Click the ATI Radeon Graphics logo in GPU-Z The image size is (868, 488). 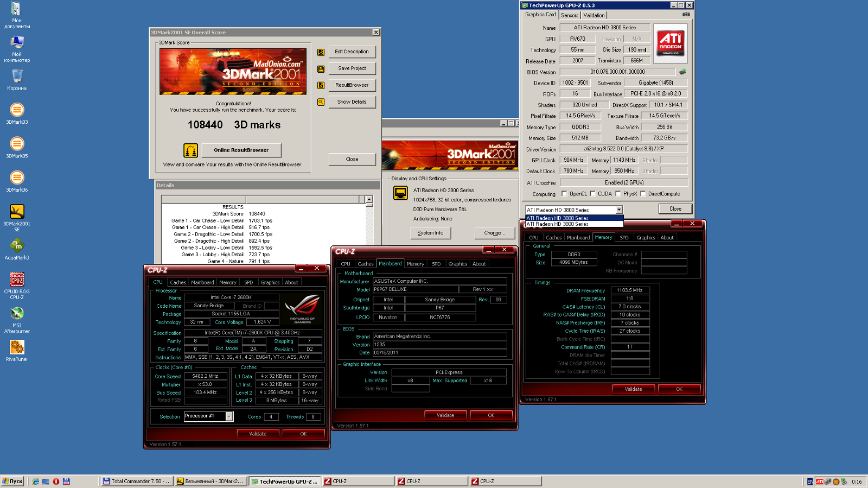pos(671,43)
